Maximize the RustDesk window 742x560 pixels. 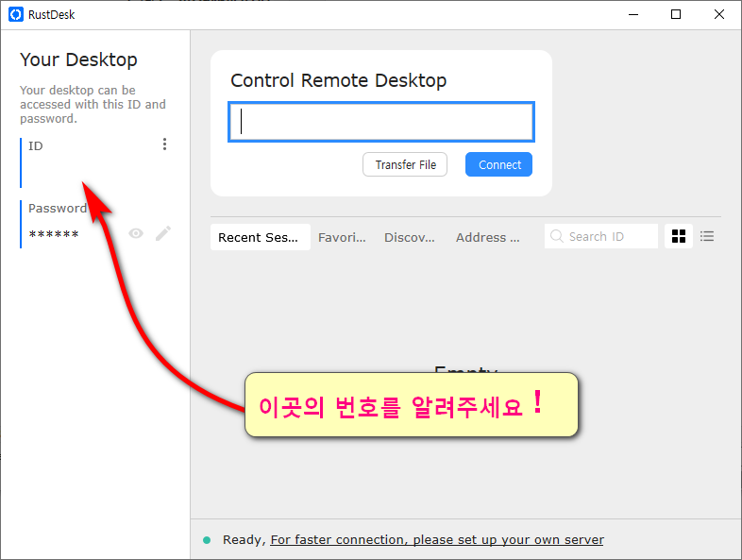[x=675, y=14]
